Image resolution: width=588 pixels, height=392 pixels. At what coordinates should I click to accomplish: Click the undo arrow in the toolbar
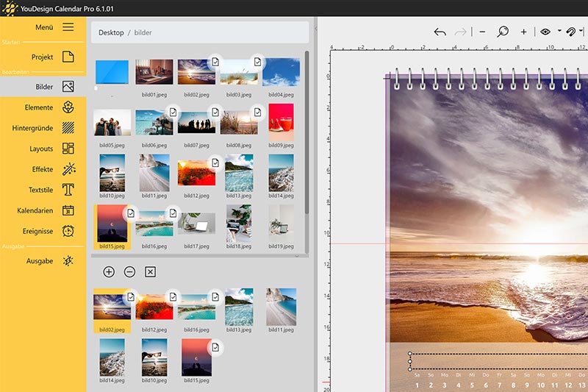click(x=440, y=32)
